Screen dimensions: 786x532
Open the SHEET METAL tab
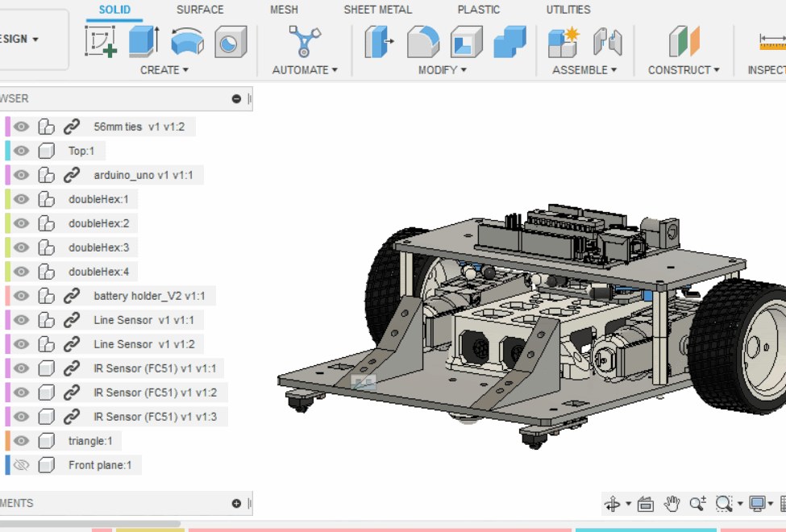tap(377, 10)
